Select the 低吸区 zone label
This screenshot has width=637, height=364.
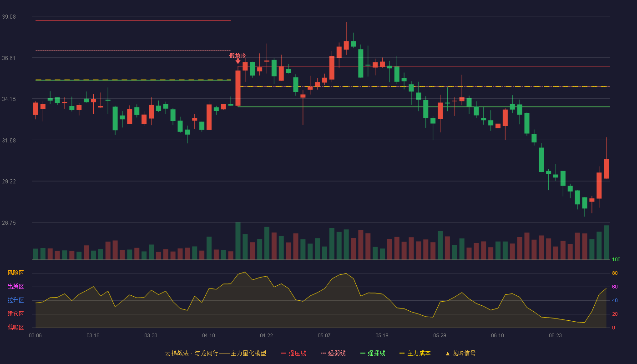click(15, 328)
